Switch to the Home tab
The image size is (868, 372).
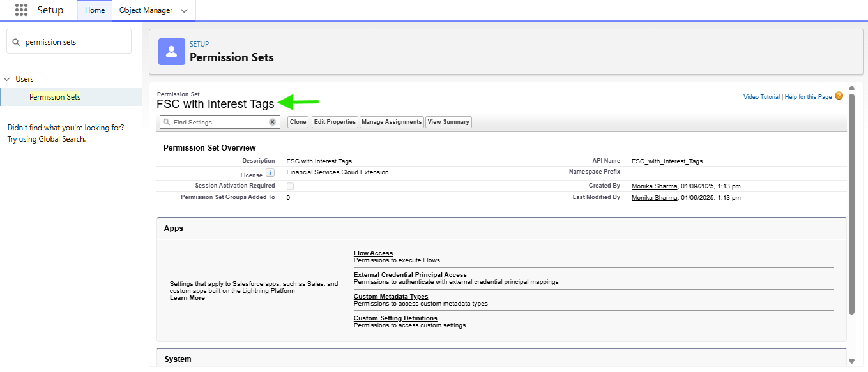[x=95, y=10]
